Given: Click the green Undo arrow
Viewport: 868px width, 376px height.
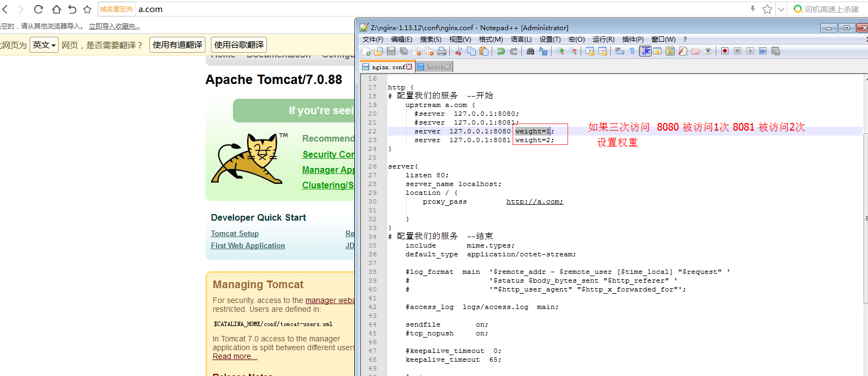Looking at the screenshot, I should click(500, 51).
